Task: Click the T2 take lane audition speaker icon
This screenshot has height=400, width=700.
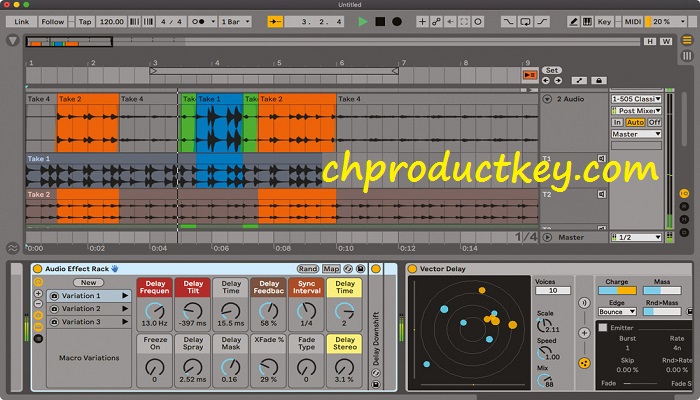Action: (x=601, y=194)
